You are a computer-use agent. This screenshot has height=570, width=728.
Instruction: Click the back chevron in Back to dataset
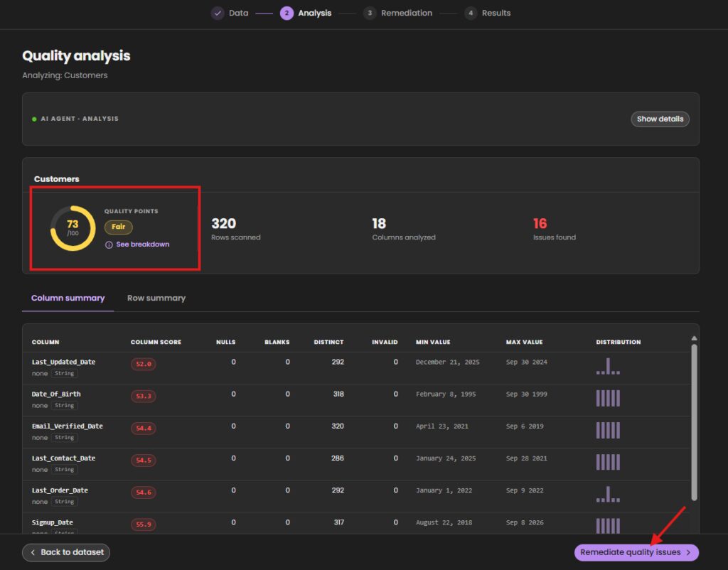coord(33,552)
